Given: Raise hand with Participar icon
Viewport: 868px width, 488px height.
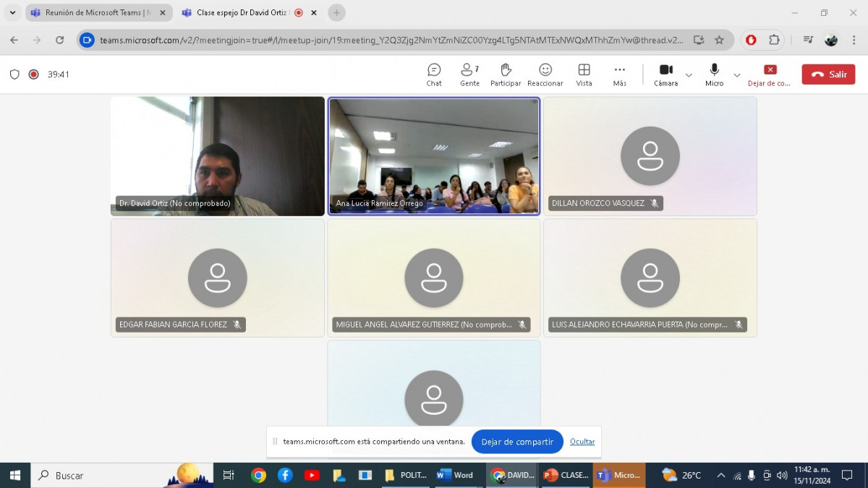Looking at the screenshot, I should [x=506, y=74].
